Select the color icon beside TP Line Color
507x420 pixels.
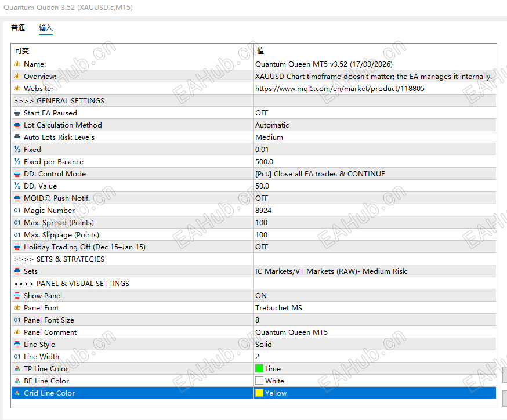pyautogui.click(x=17, y=369)
